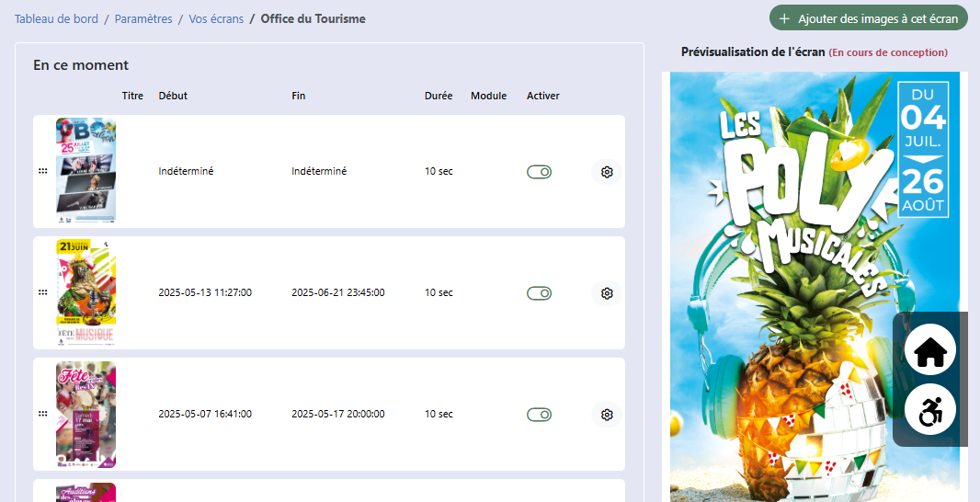This screenshot has height=502, width=980.
Task: Toggle activation for the row ending 2025-05-17
Action: click(539, 415)
